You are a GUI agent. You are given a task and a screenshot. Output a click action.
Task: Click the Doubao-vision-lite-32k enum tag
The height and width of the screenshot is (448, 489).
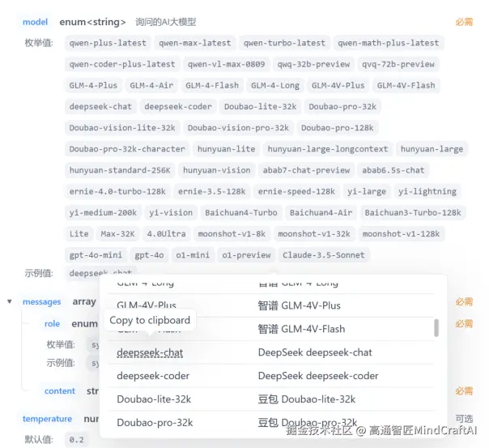coord(122,128)
